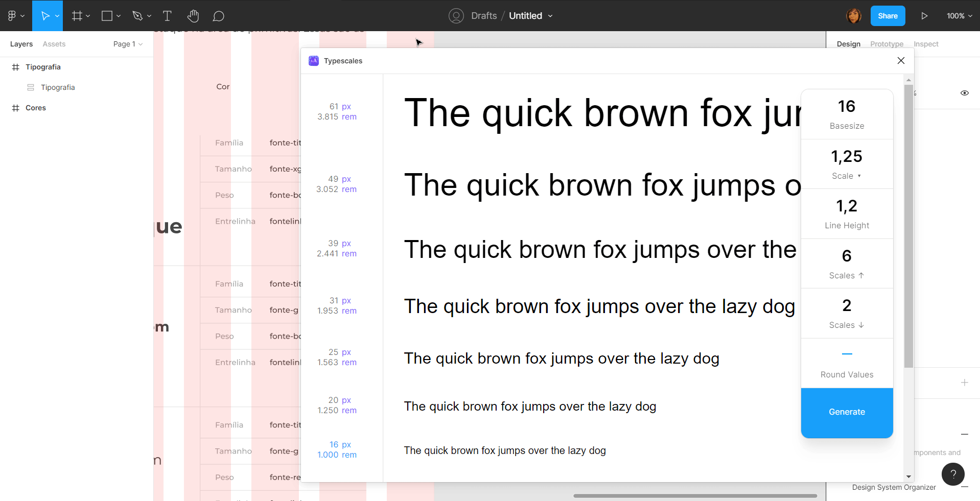The width and height of the screenshot is (980, 501).
Task: Select the Rectangle shape tool
Action: 107,16
